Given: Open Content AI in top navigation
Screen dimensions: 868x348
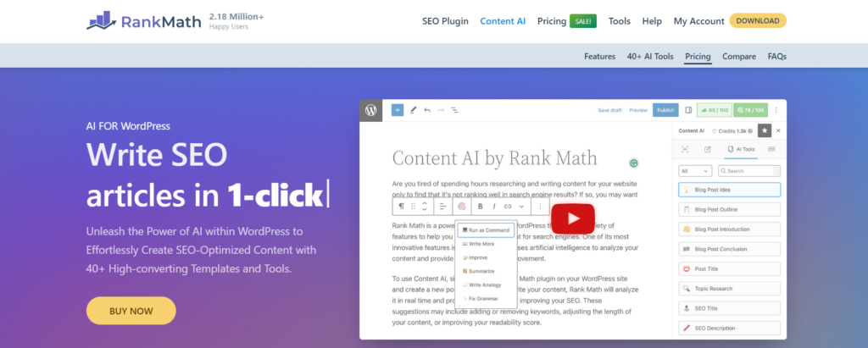Looking at the screenshot, I should point(503,21).
